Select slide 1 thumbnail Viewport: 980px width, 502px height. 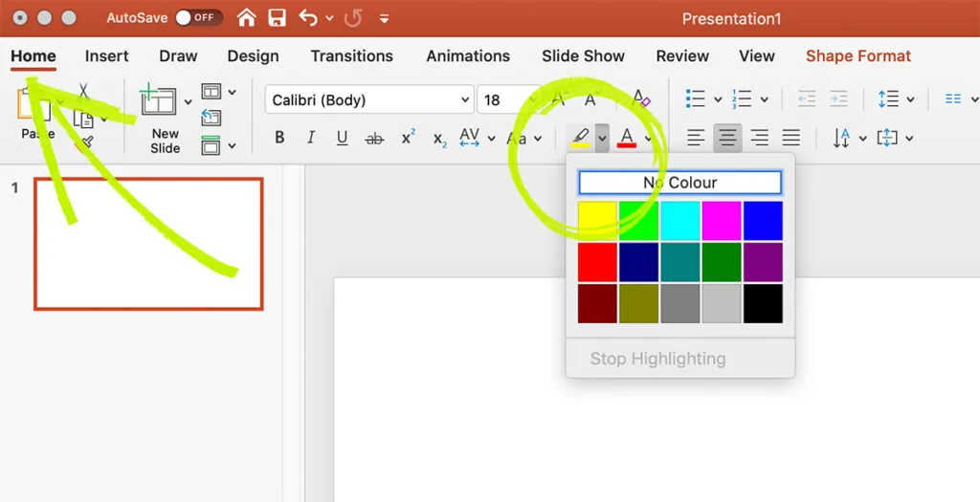[148, 244]
